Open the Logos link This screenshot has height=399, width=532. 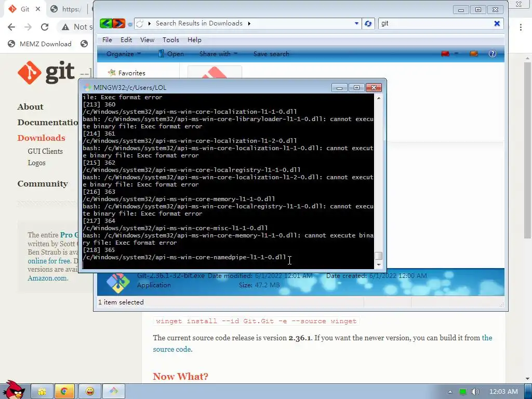coord(37,163)
